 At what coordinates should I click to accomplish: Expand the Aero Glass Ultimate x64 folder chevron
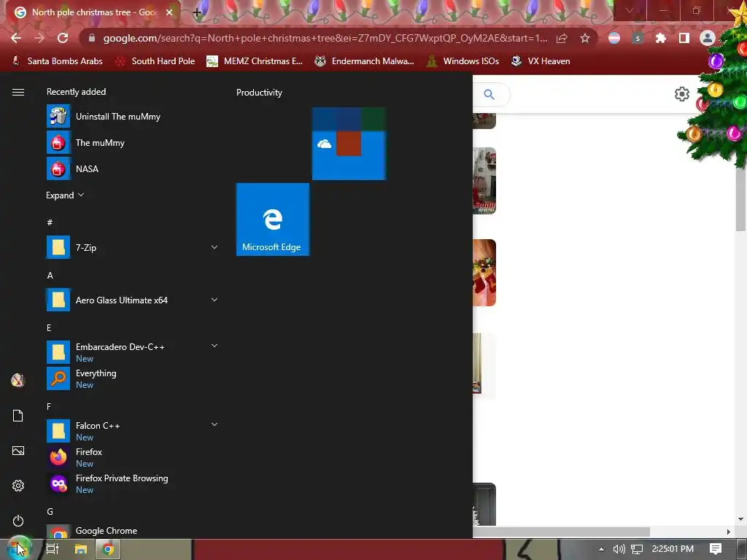214,300
